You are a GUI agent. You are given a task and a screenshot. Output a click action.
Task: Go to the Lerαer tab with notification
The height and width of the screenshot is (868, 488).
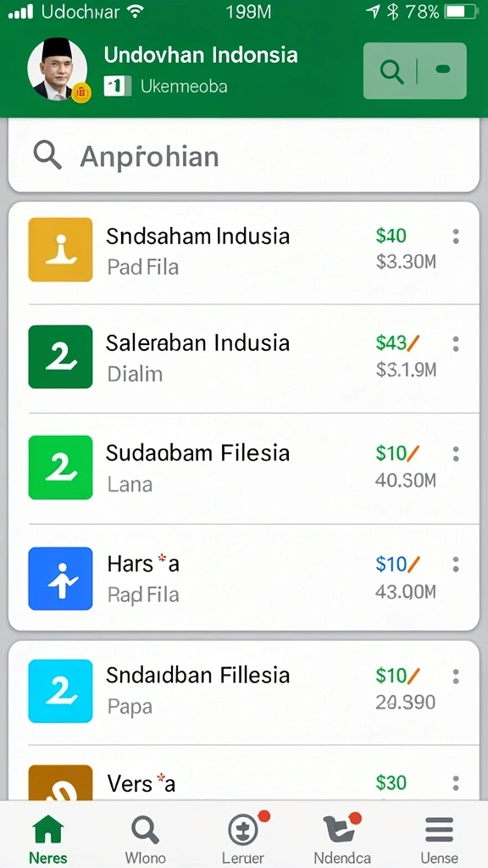point(243,838)
